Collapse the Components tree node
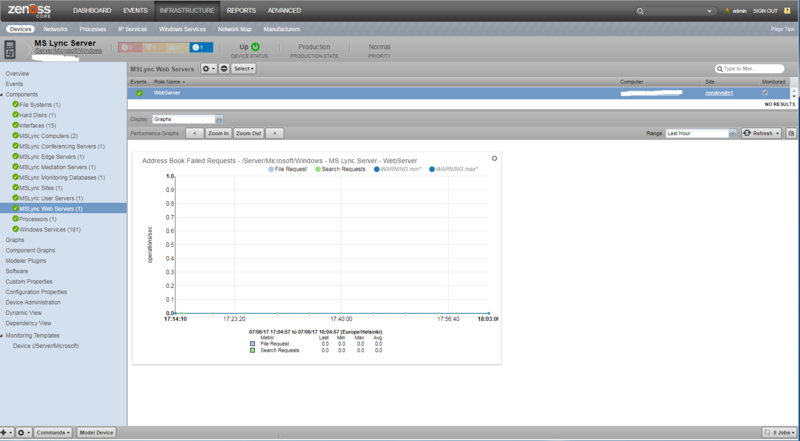This screenshot has width=800, height=441. [2, 94]
